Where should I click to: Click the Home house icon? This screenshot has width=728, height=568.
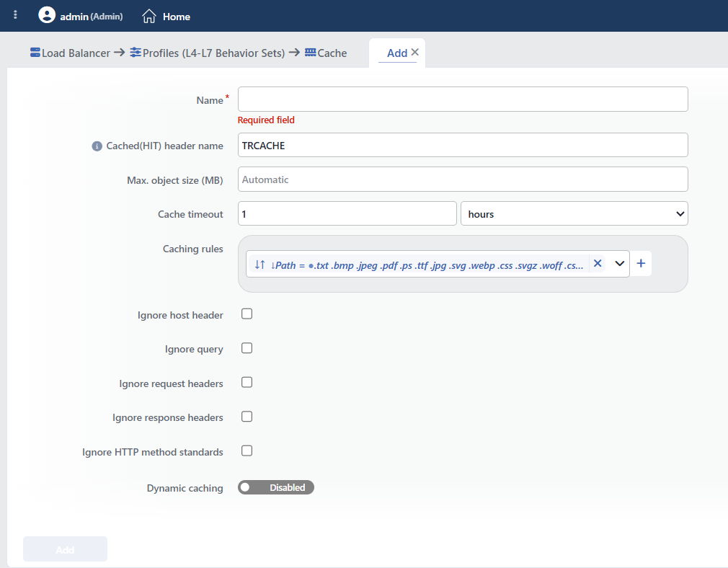pos(149,17)
